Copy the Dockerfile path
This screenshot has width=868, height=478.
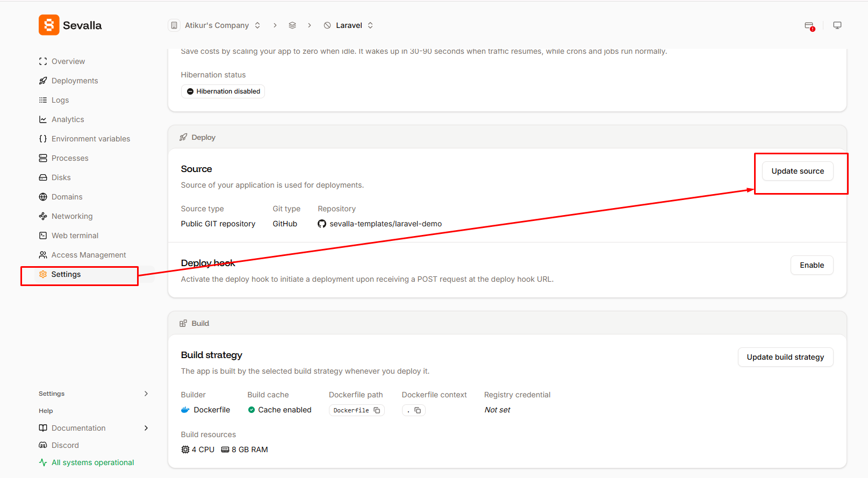[x=377, y=410]
